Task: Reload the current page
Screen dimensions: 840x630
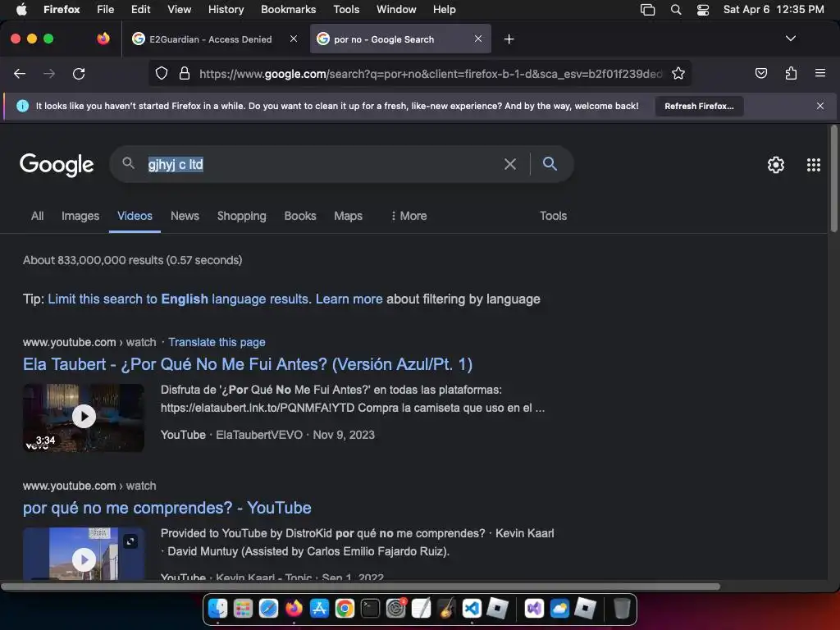Action: point(79,73)
